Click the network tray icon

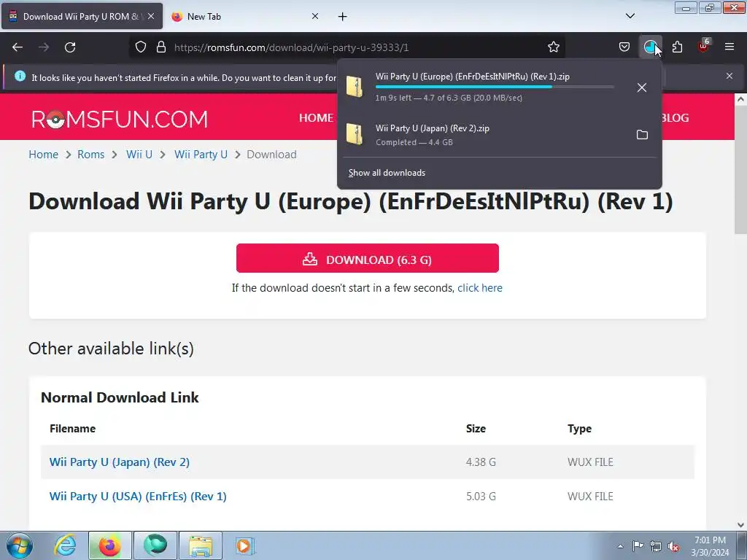coord(656,545)
